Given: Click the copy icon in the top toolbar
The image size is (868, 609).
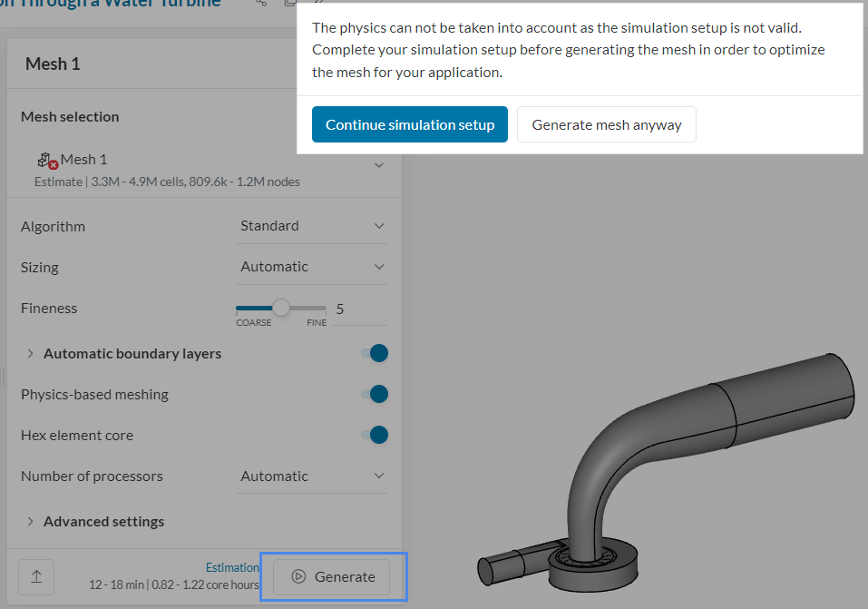Looking at the screenshot, I should pos(288,5).
